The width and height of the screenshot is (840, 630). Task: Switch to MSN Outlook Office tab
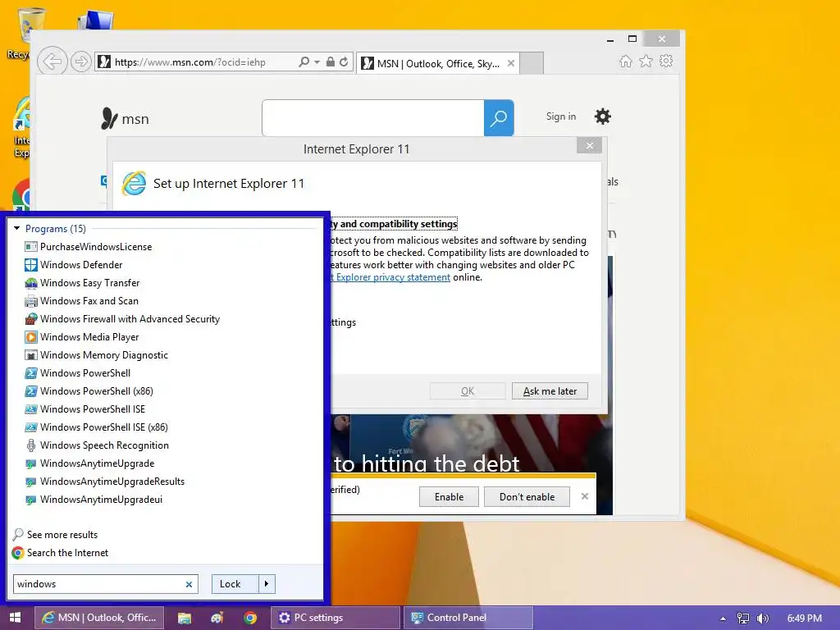tap(438, 63)
